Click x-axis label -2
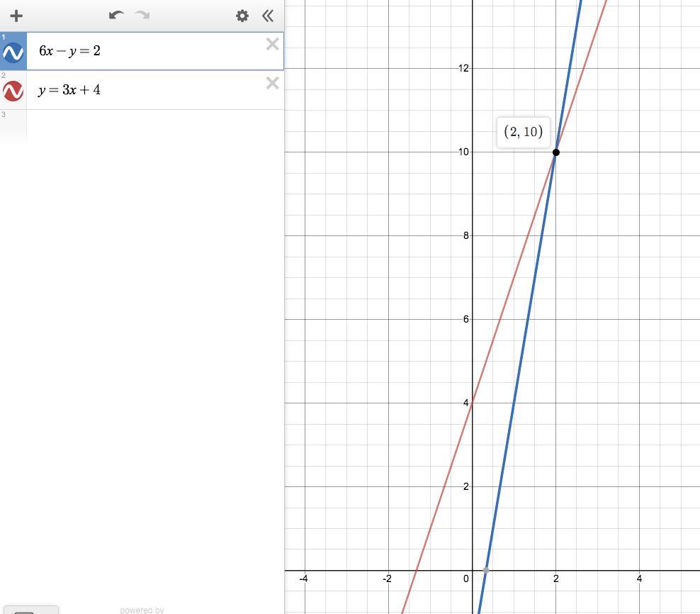The width and height of the screenshot is (700, 614). coord(387,579)
